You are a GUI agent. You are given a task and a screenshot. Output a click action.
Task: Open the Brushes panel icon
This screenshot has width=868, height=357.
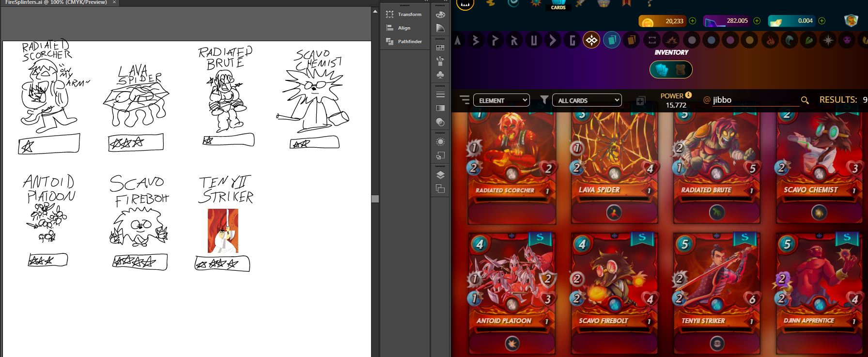tap(440, 61)
